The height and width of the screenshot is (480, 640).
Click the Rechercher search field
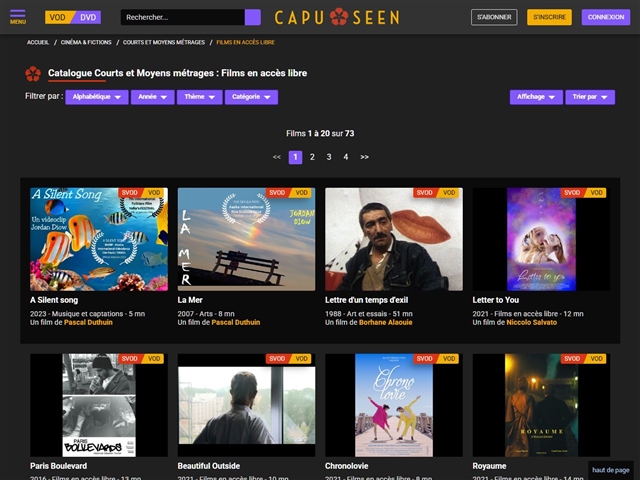pos(182,17)
